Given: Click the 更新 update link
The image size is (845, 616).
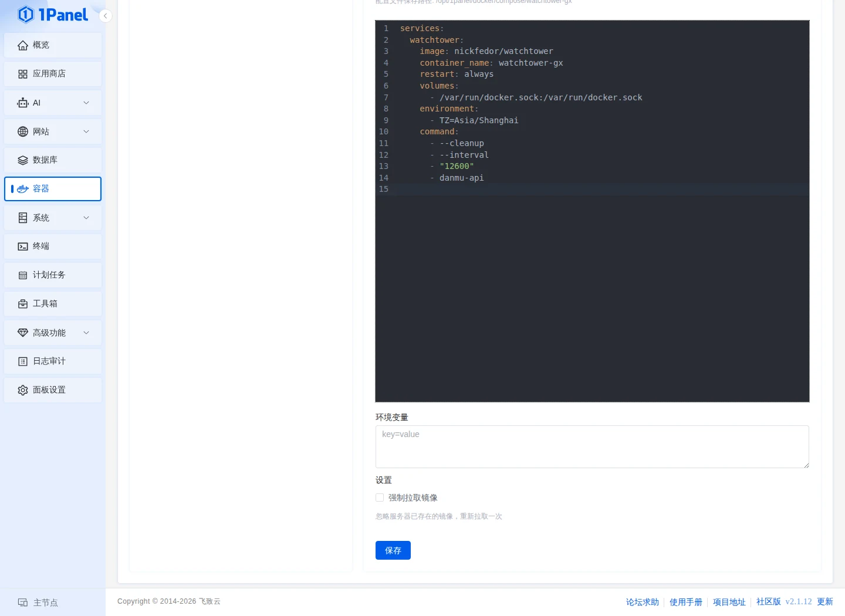Looking at the screenshot, I should 825,601.
